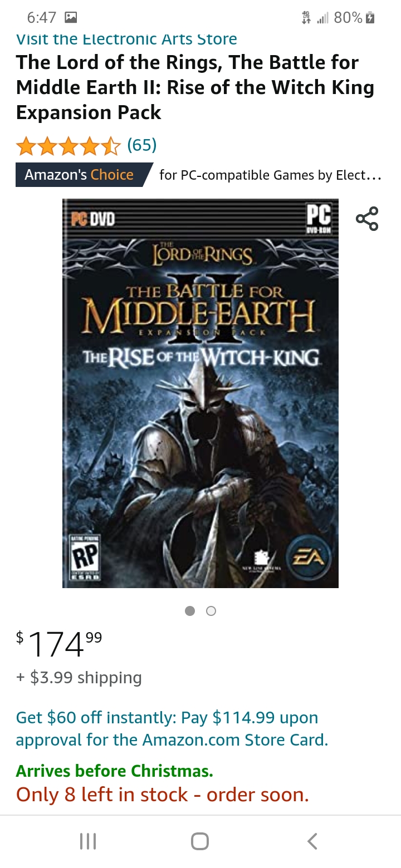The height and width of the screenshot is (868, 401).
Task: Select the second image pagination dot
Action: [x=211, y=611]
